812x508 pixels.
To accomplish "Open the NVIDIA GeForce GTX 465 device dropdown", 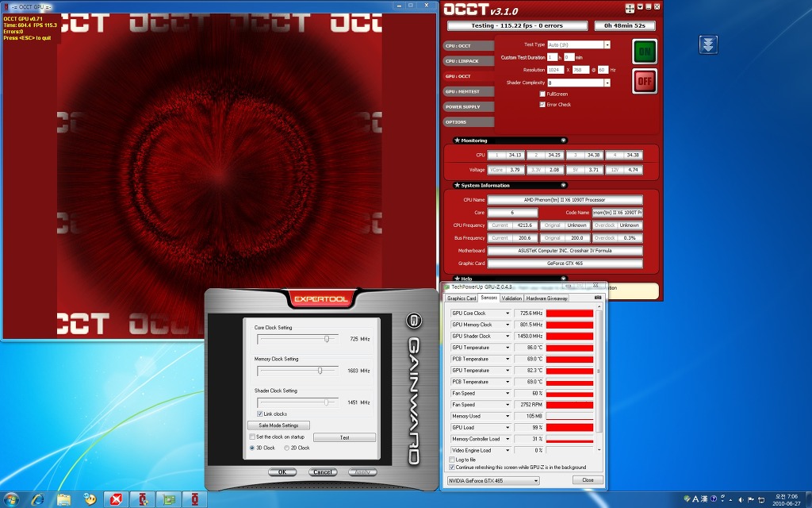I will coord(536,480).
